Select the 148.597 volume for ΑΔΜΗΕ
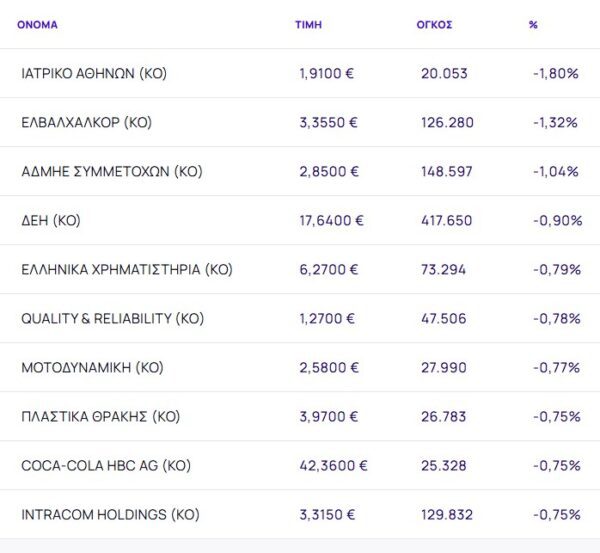600x553 pixels. click(x=446, y=172)
